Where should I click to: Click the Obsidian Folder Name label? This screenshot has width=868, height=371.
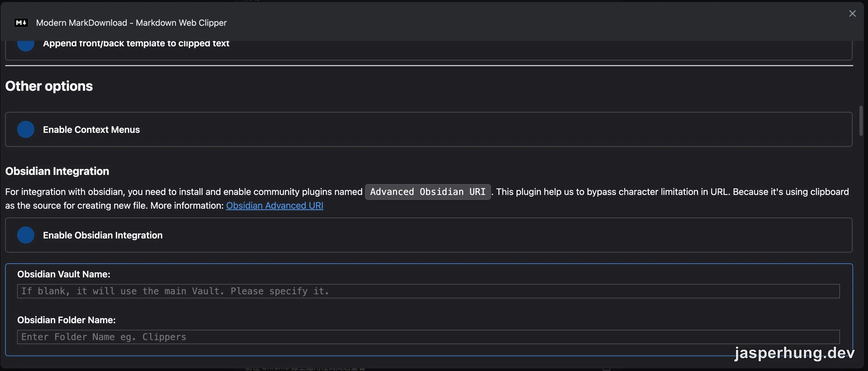[x=66, y=320]
